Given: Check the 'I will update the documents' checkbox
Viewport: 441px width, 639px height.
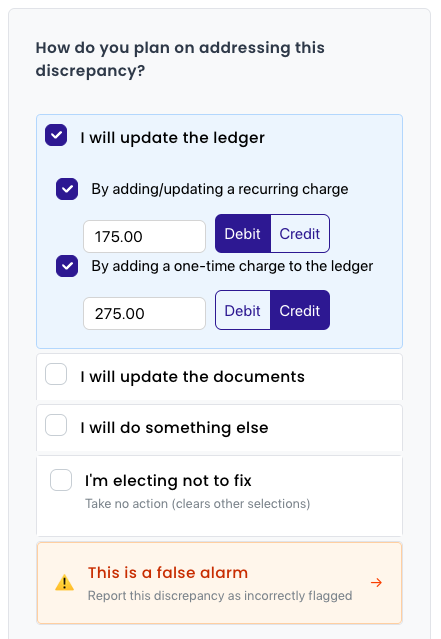Looking at the screenshot, I should [56, 374].
